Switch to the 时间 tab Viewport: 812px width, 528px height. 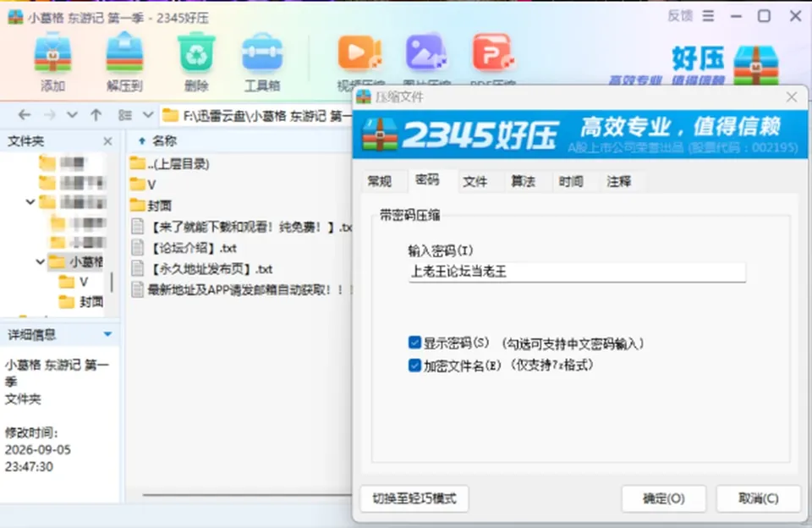(571, 181)
